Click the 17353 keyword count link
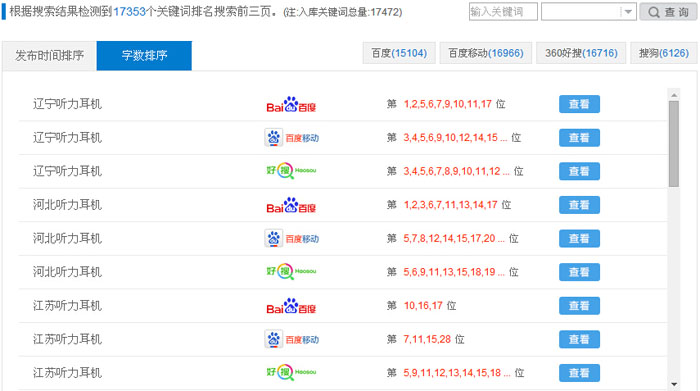 pyautogui.click(x=129, y=12)
